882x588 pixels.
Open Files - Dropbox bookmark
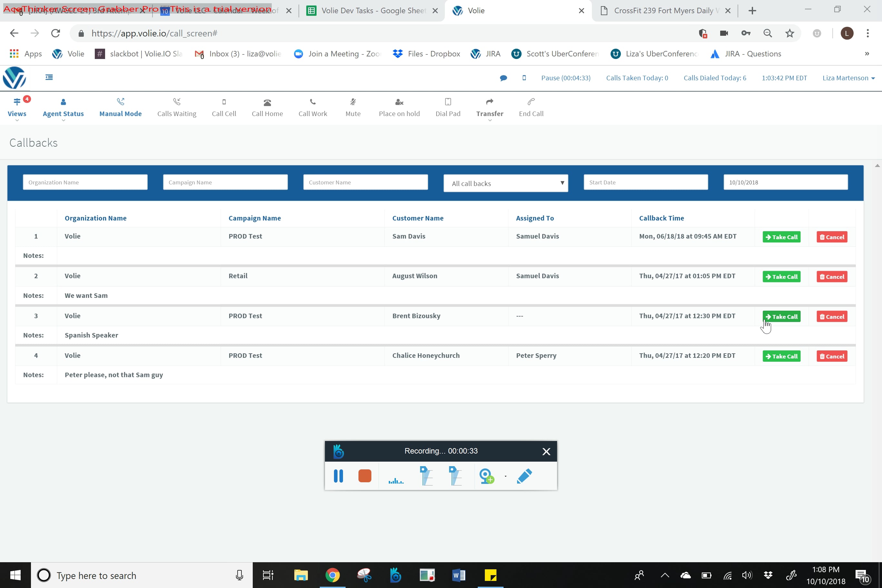coord(426,54)
